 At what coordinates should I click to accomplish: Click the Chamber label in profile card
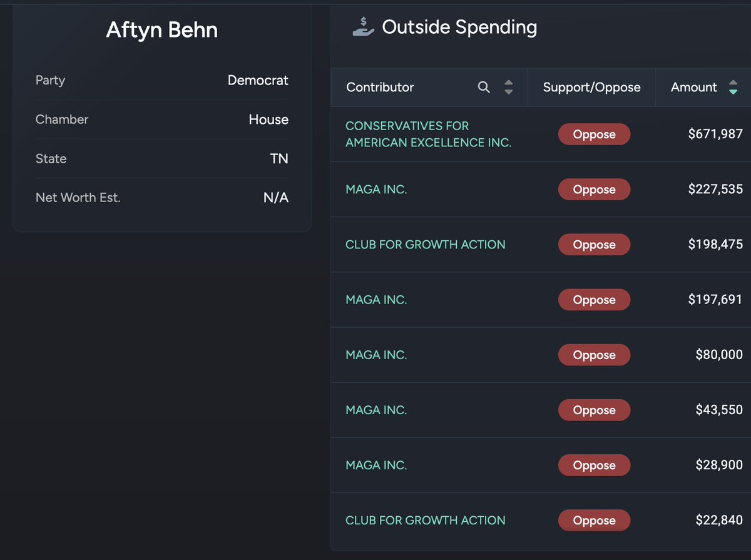click(x=62, y=119)
